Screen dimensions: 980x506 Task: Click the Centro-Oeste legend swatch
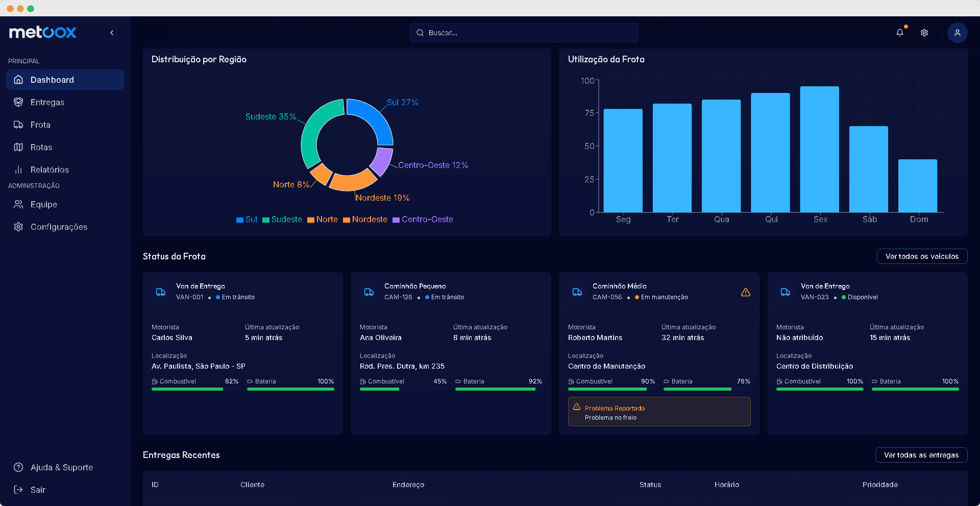tap(396, 220)
